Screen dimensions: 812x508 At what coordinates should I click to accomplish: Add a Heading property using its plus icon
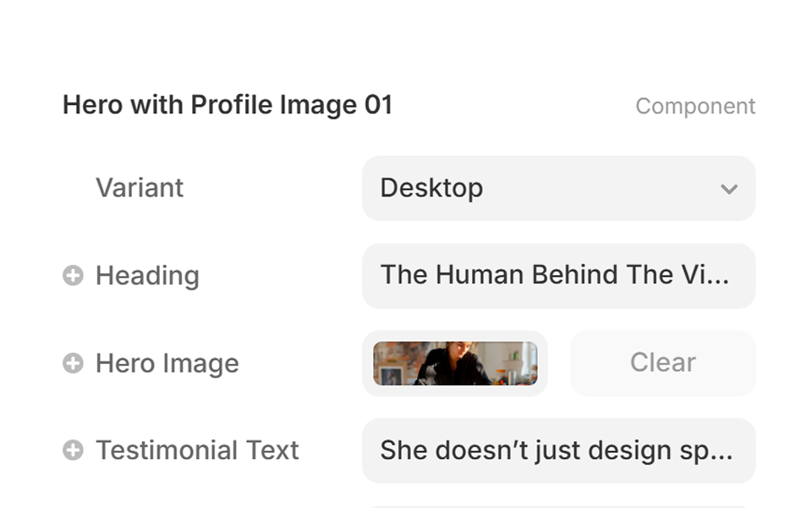pyautogui.click(x=74, y=275)
